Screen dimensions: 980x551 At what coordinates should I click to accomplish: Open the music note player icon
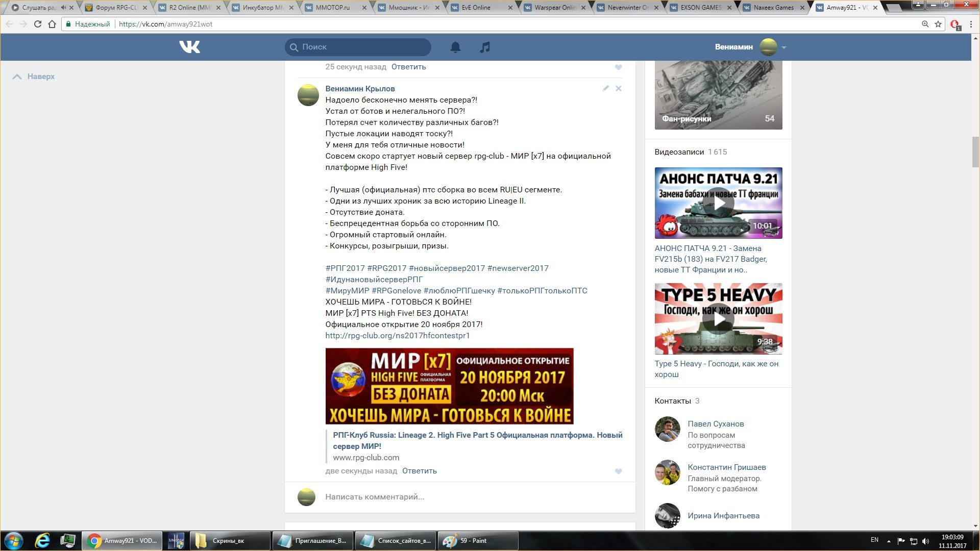tap(485, 47)
